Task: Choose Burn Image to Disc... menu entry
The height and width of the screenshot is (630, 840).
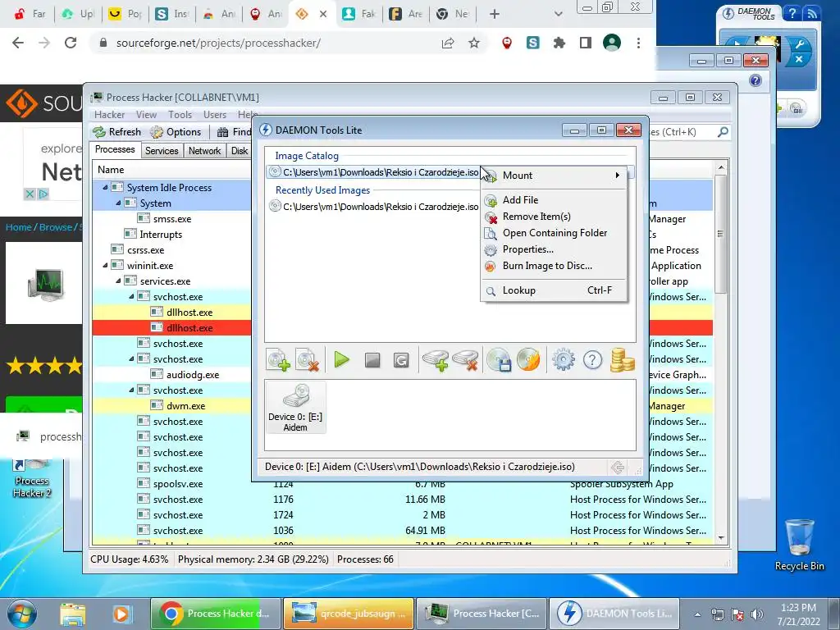Action: (554, 267)
